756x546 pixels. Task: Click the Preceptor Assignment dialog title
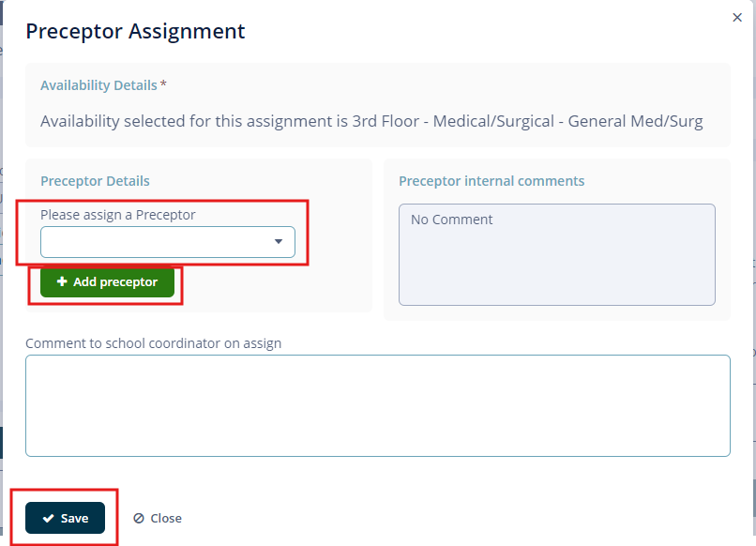[135, 31]
